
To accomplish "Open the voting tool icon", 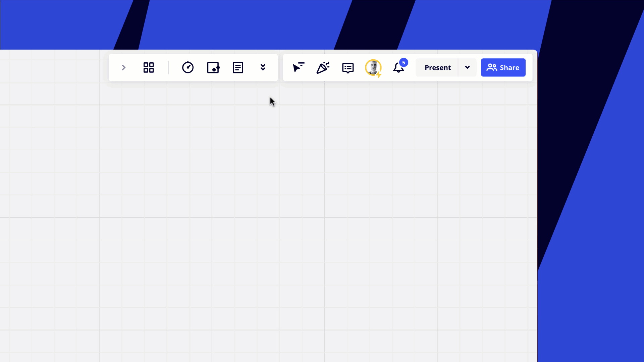I will [x=213, y=68].
